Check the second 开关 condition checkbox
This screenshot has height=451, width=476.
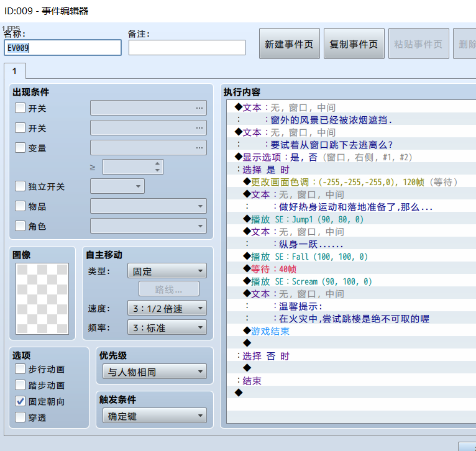coord(20,128)
